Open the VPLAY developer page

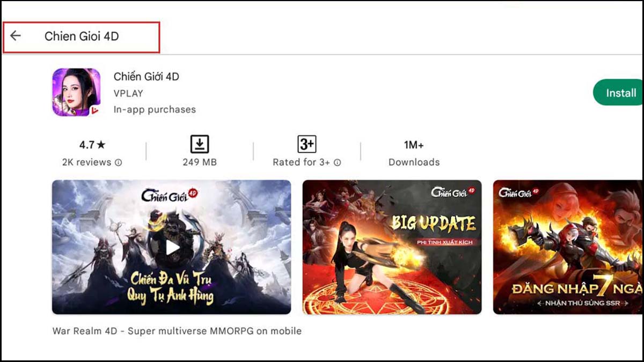click(x=128, y=93)
